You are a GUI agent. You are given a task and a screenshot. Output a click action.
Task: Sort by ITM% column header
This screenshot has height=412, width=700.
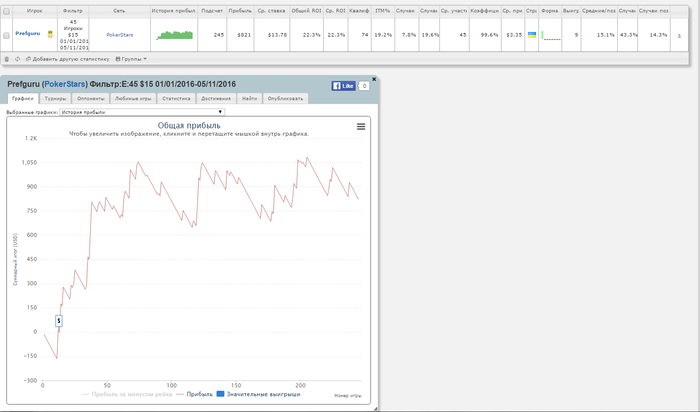coord(382,11)
